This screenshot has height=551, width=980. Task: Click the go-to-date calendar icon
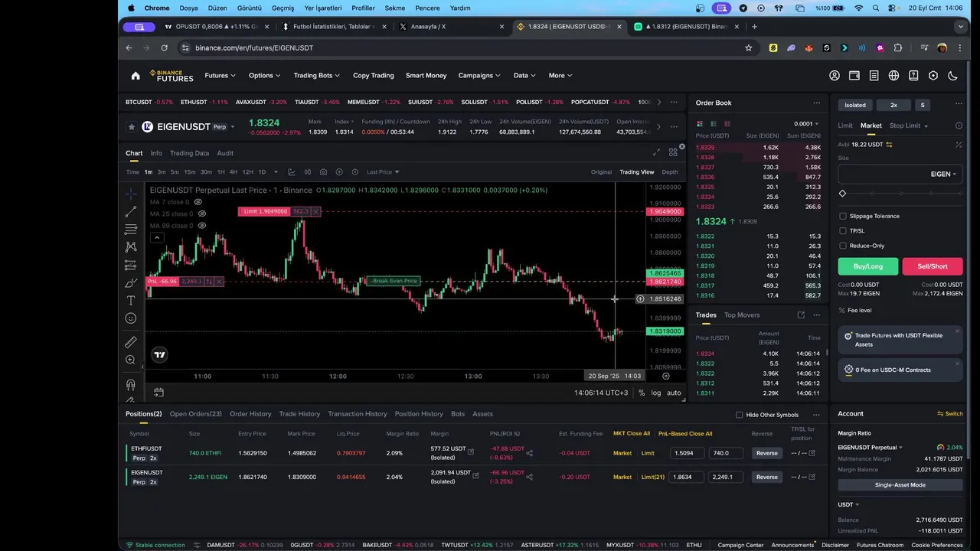(x=158, y=393)
